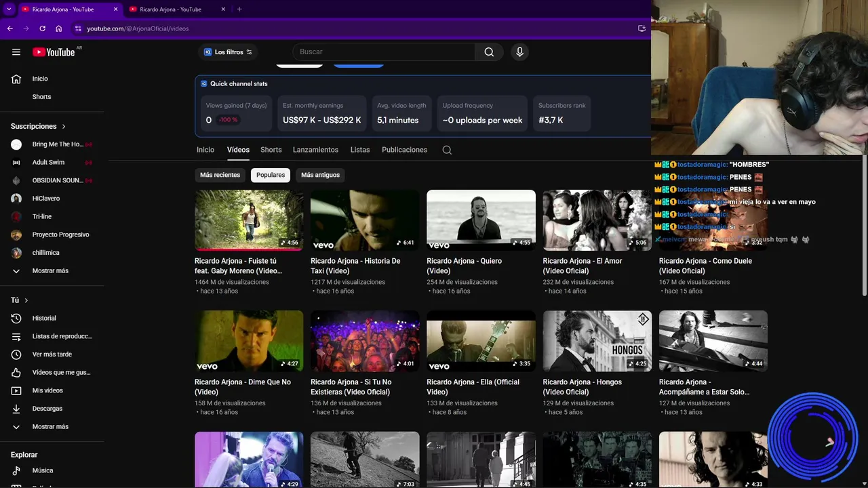Switch to the Inicio channel tab
The image size is (868, 488).
click(x=205, y=150)
